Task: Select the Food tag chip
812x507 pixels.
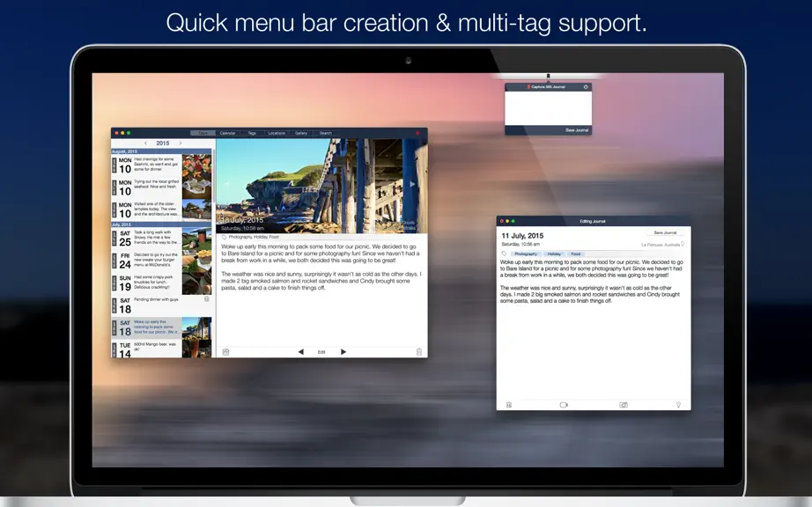Action: (x=576, y=254)
